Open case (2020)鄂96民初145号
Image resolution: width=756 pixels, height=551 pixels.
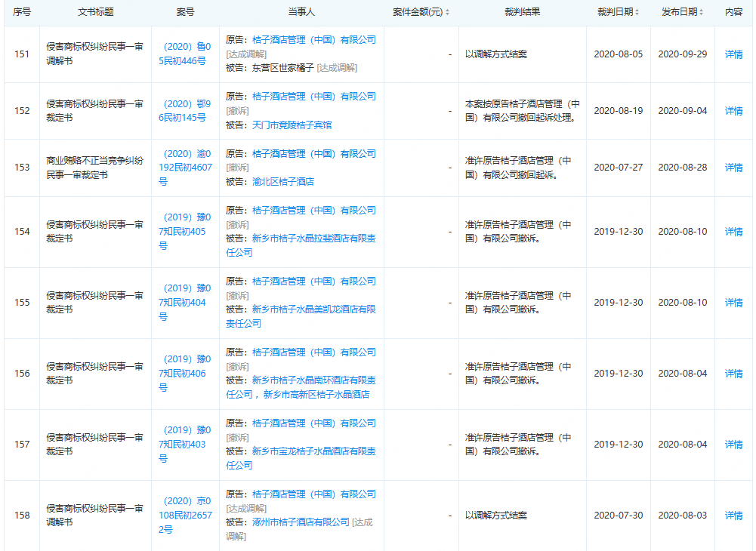tap(185, 110)
